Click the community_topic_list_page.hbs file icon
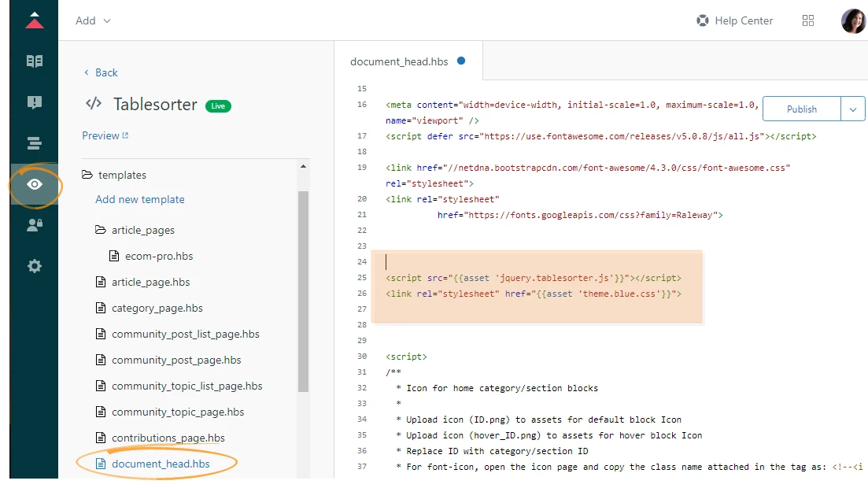The width and height of the screenshot is (868, 488). 101,386
